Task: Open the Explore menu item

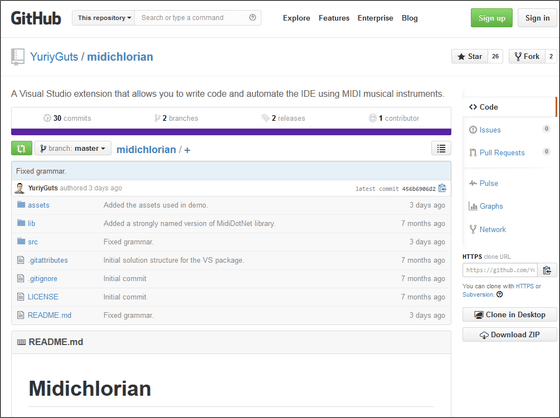Action: pyautogui.click(x=296, y=18)
